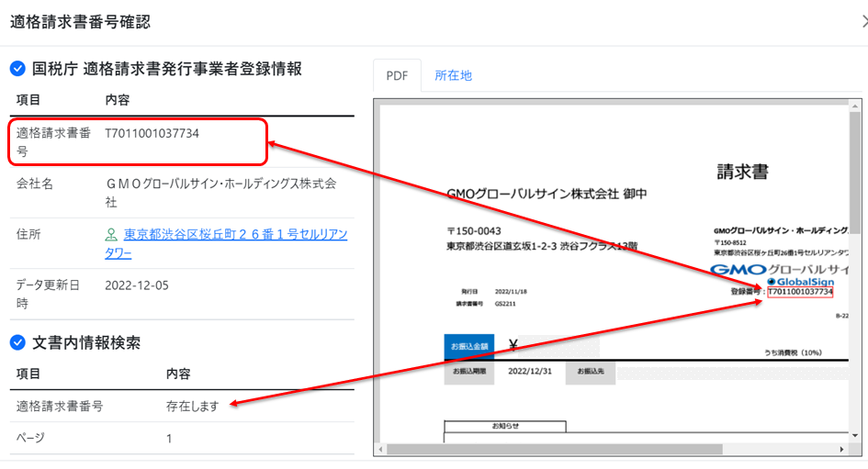Click the highlighted 登録番号 in the PDF
Image resolution: width=868 pixels, height=469 pixels.
coord(799,292)
